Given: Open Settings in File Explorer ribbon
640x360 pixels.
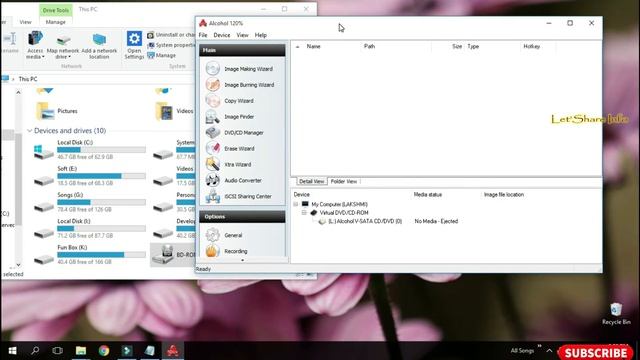Looking at the screenshot, I should click(134, 45).
